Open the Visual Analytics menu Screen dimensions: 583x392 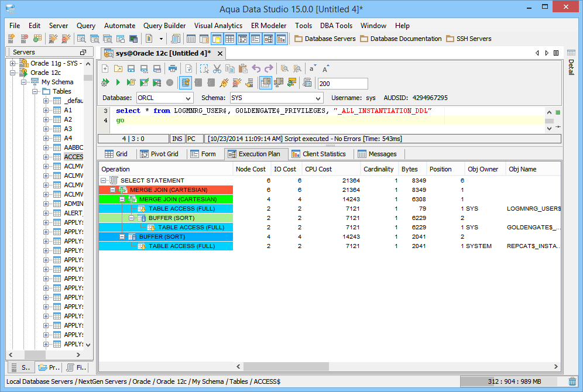[218, 26]
